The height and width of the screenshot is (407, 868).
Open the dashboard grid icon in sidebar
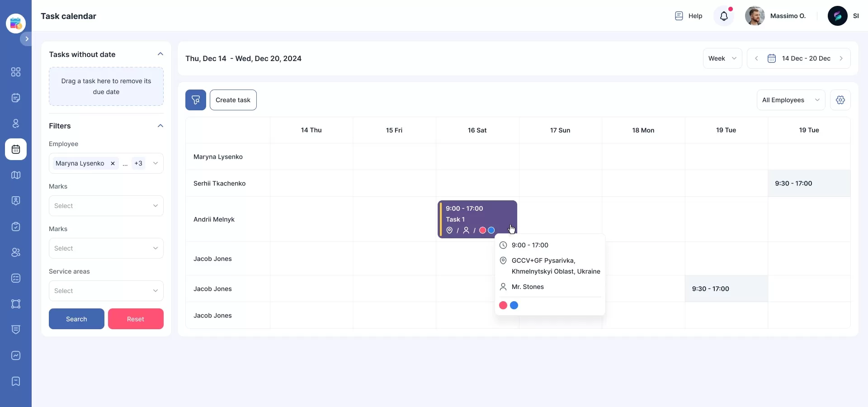pyautogui.click(x=15, y=72)
